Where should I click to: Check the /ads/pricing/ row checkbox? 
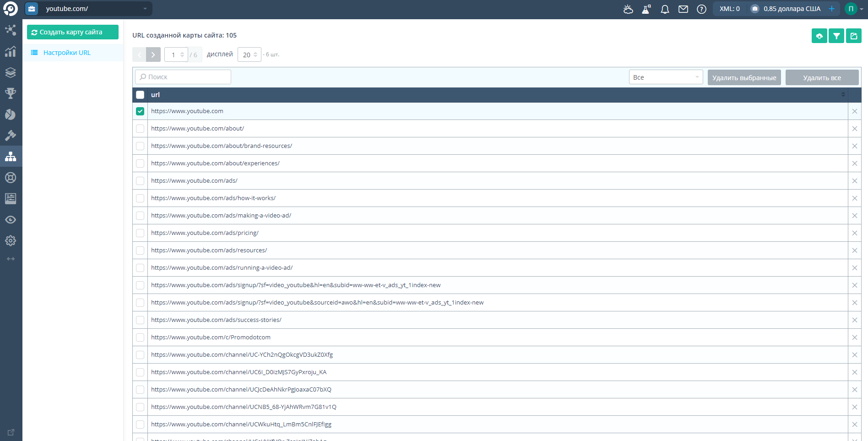140,233
